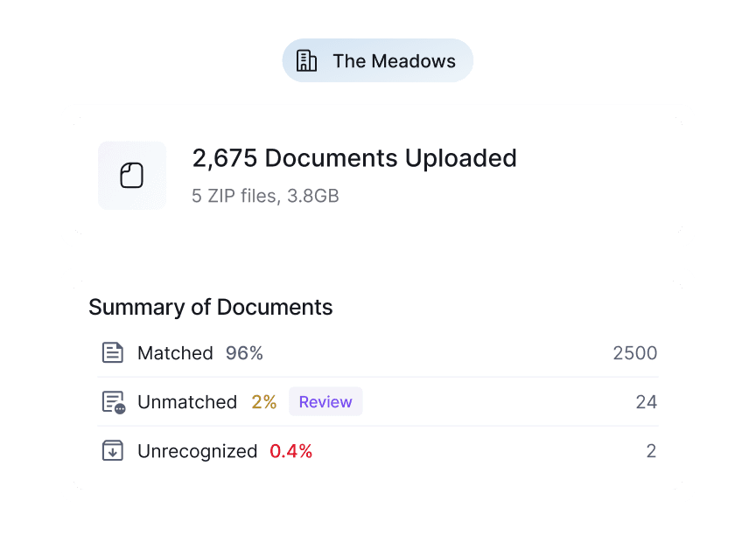
Task: Select the 24 unmatched count
Action: click(646, 402)
